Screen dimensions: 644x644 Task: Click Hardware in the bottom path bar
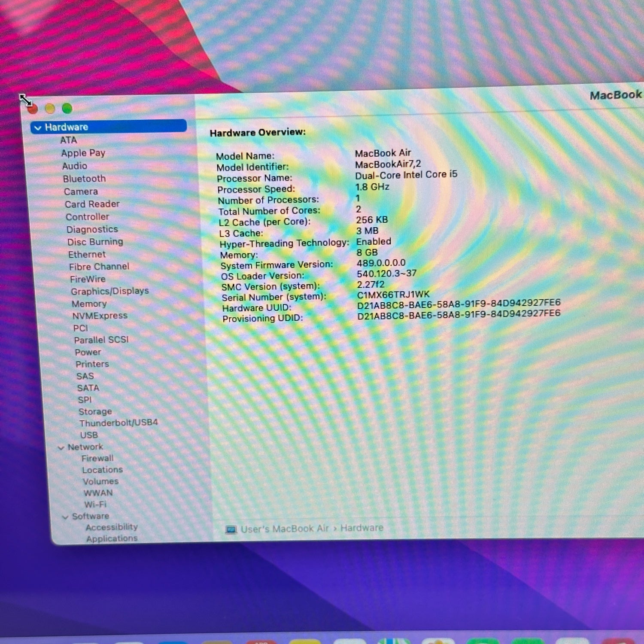click(361, 528)
